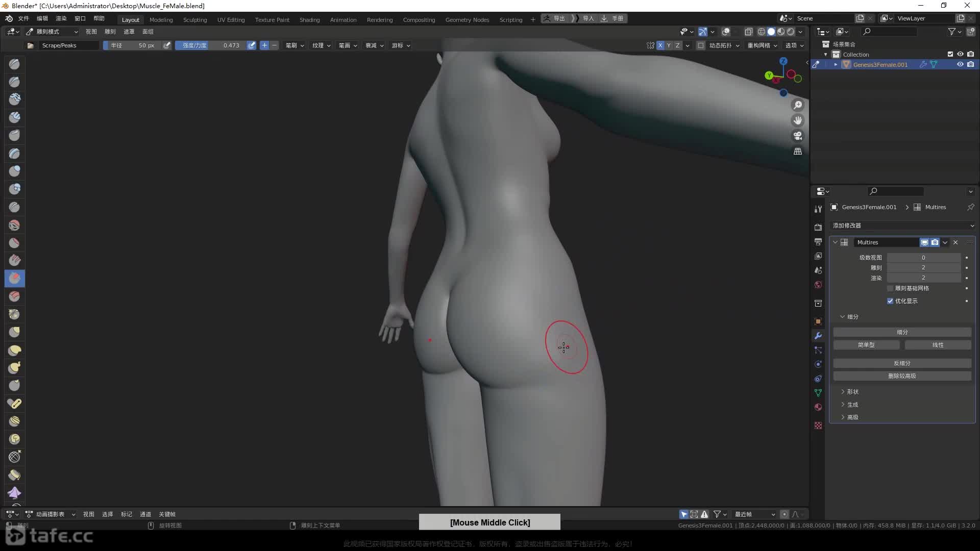Click the 导出 export button
The image size is (980, 551).
555,18
